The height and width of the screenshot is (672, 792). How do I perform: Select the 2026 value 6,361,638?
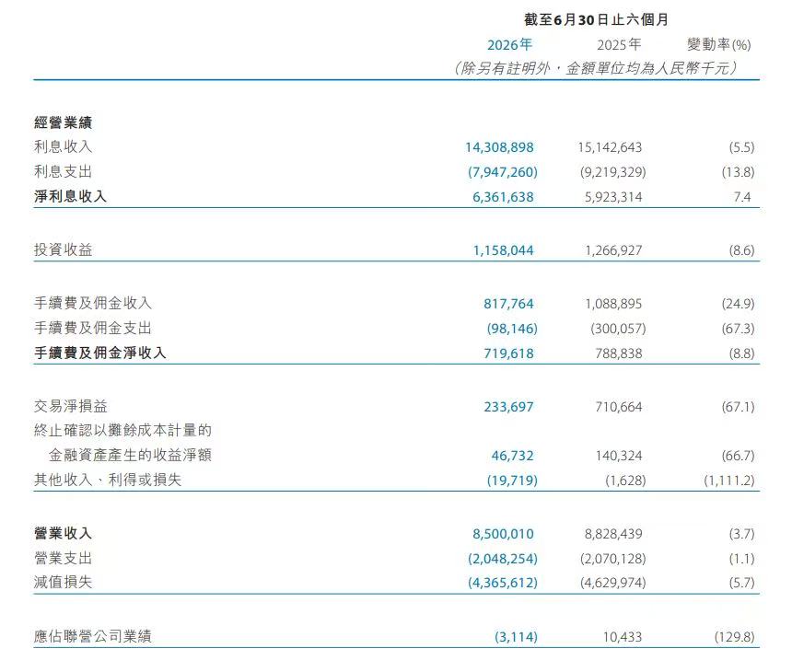click(503, 197)
